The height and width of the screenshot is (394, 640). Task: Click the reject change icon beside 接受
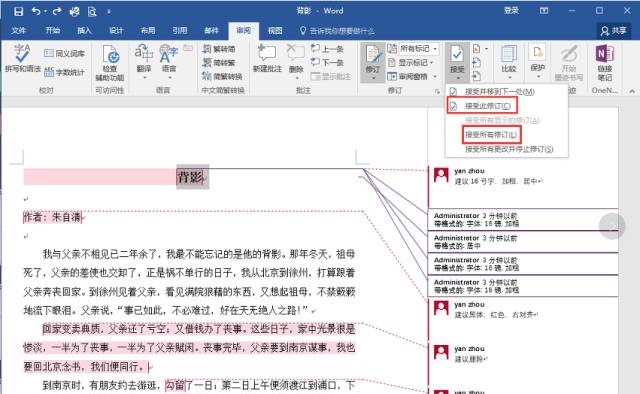pyautogui.click(x=476, y=49)
